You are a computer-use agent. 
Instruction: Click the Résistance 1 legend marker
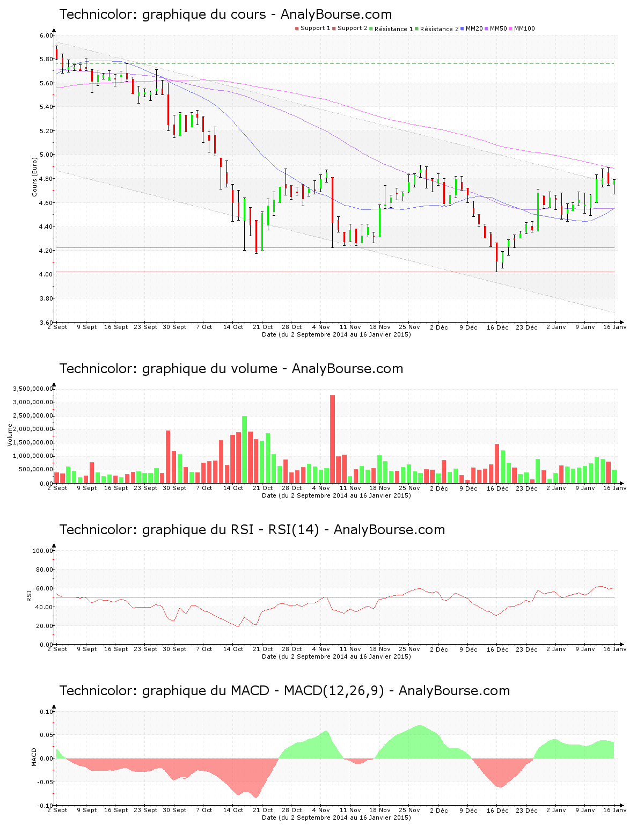point(372,27)
